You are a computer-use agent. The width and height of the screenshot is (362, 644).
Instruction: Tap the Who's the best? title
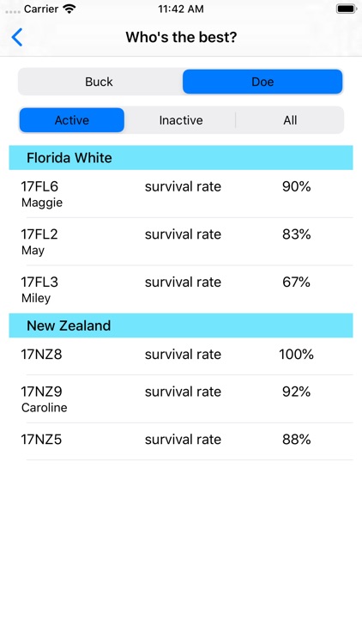pyautogui.click(x=181, y=38)
